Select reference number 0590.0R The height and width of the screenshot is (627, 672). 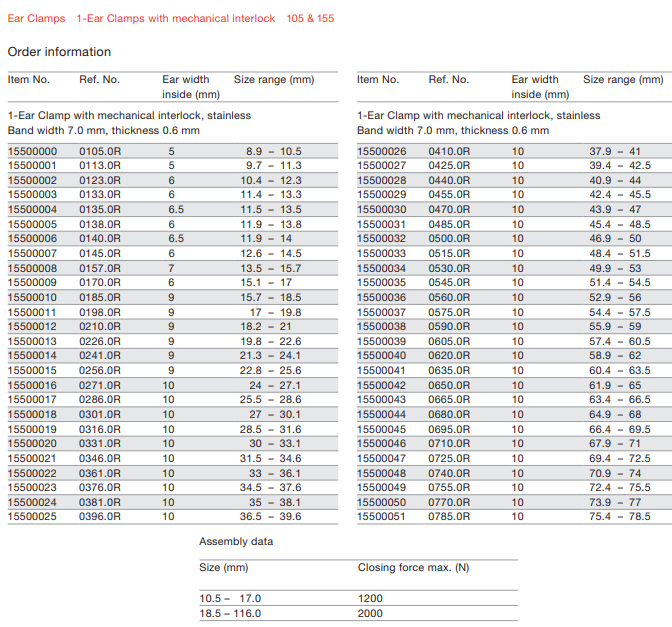[449, 327]
